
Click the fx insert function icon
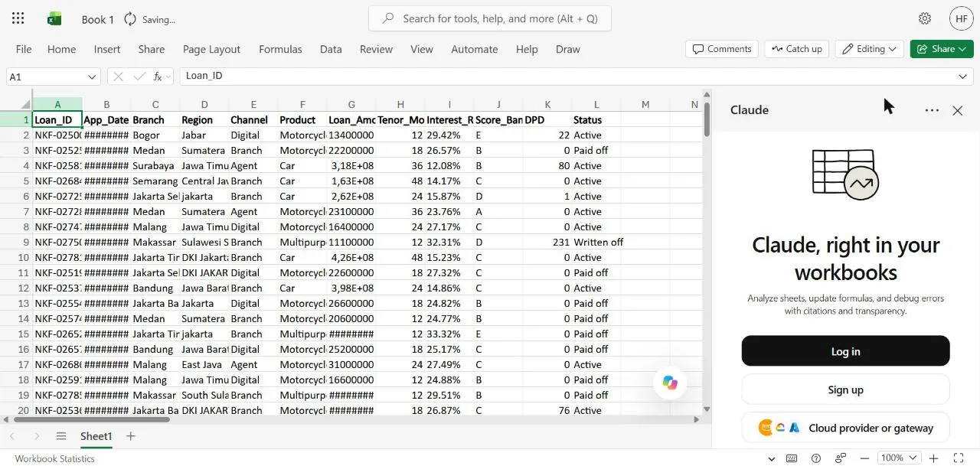pyautogui.click(x=158, y=77)
